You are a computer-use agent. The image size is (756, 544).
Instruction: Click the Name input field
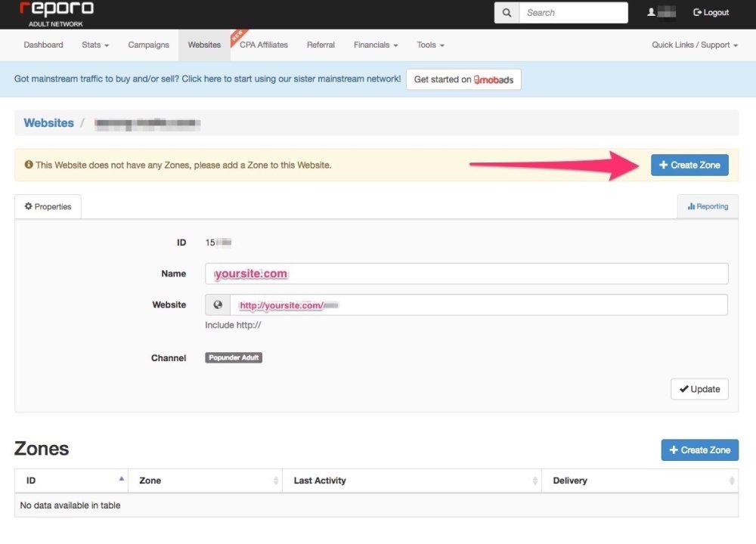coord(466,274)
